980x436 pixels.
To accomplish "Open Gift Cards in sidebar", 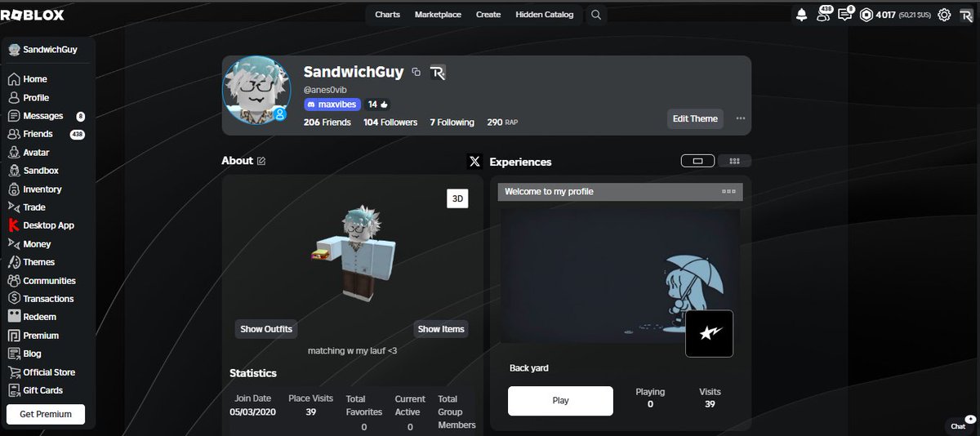I will (35, 390).
